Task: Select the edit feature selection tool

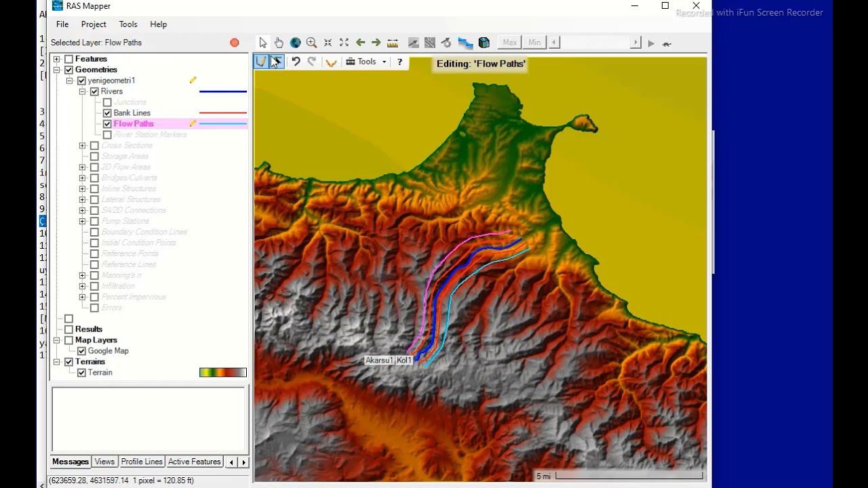Action: (277, 62)
